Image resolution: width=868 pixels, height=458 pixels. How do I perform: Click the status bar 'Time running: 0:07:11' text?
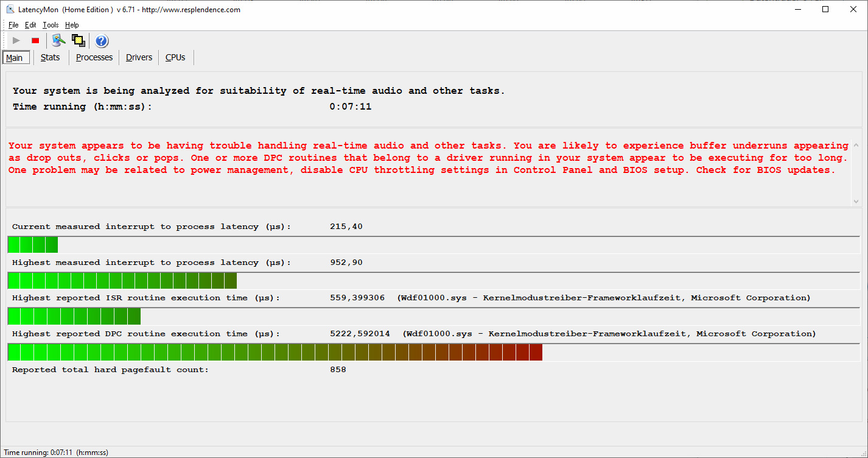[56, 453]
